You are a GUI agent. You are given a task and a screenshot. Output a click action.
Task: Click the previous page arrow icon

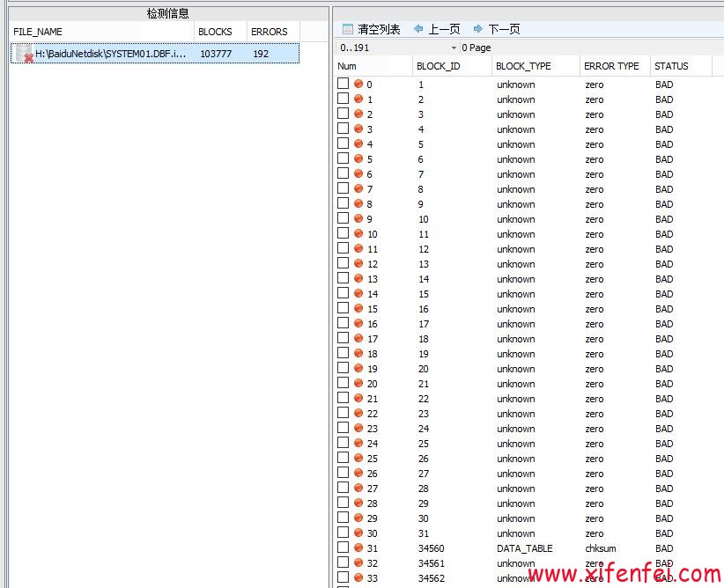tap(418, 29)
